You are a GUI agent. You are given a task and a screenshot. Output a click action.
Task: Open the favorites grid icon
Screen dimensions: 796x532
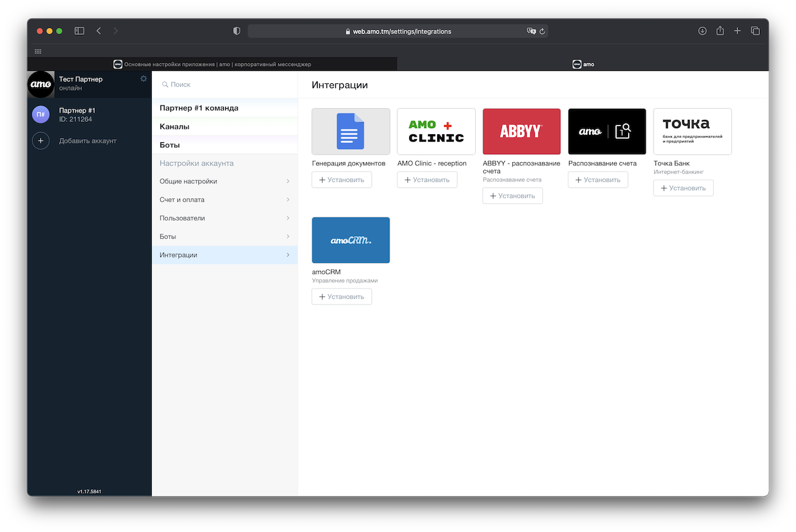pos(38,52)
